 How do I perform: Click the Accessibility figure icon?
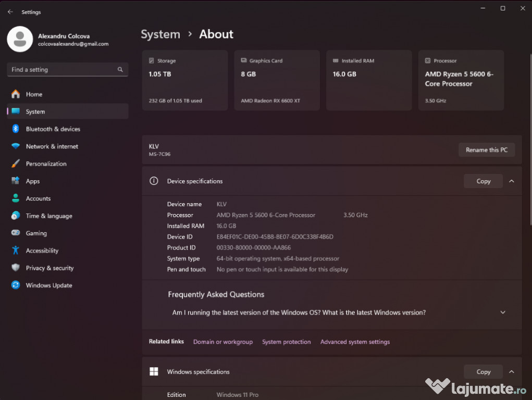click(16, 251)
